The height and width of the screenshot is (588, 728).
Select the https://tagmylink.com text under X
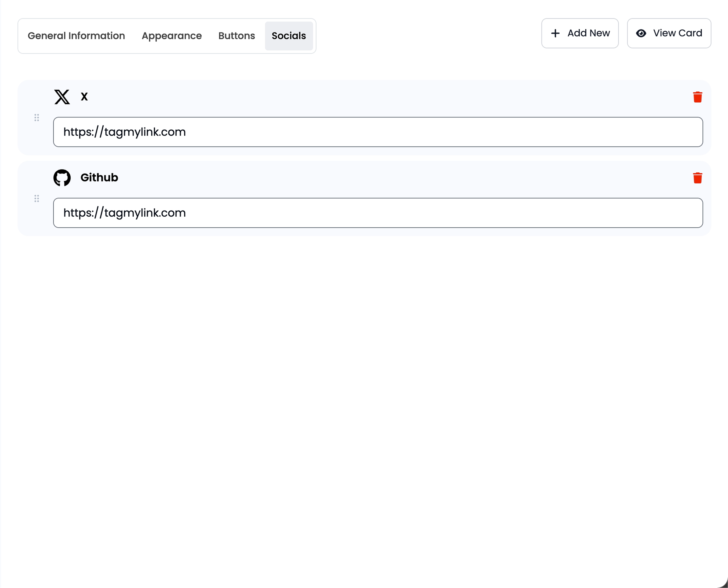[124, 132]
